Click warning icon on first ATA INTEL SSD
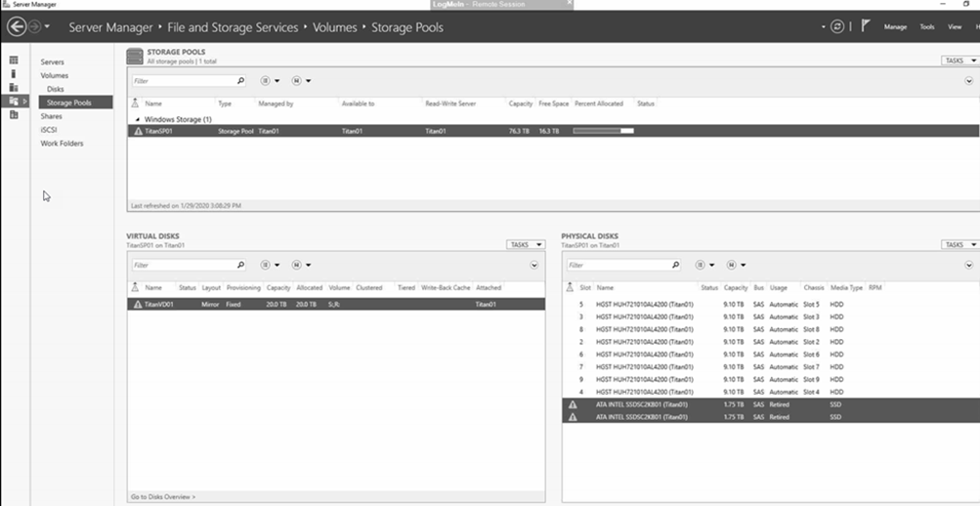 [572, 404]
